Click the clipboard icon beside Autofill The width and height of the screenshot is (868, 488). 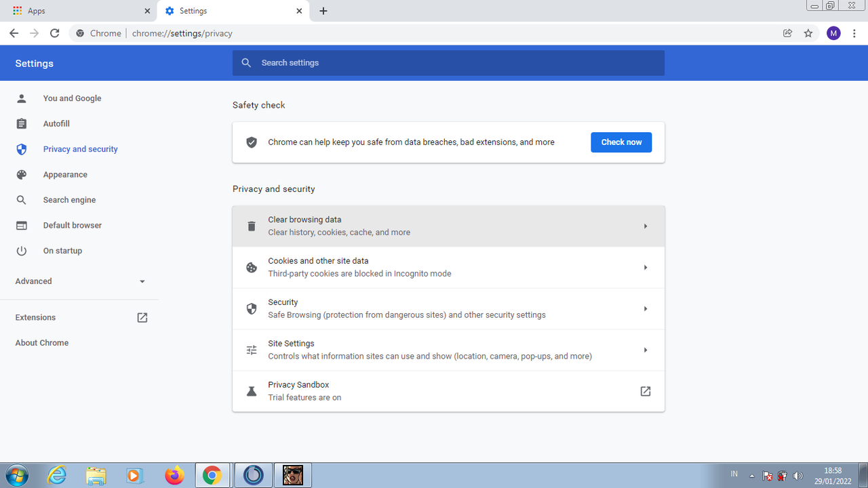(x=22, y=124)
